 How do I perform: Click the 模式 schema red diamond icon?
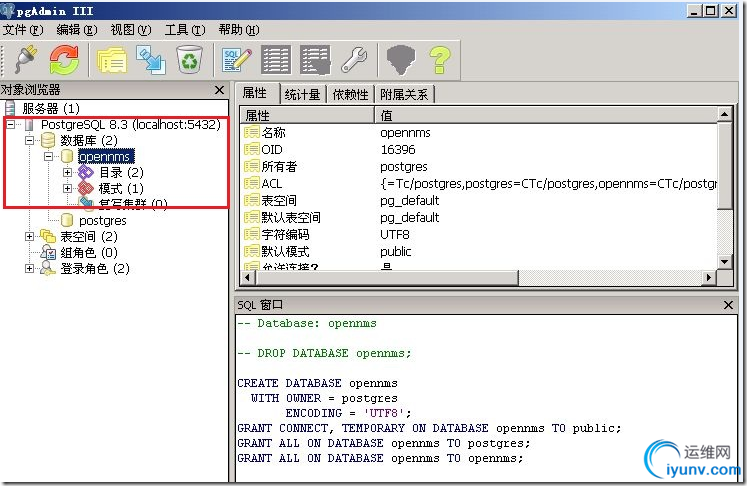pyautogui.click(x=86, y=188)
